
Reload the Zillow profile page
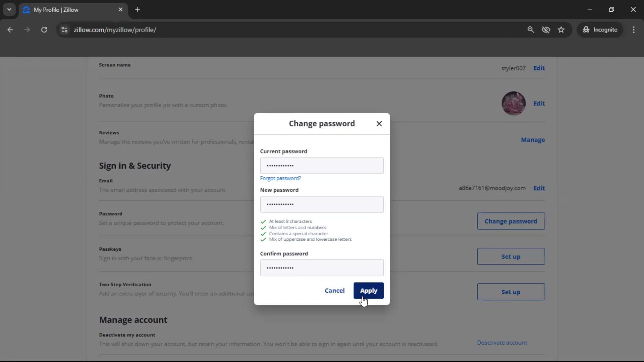(44, 30)
